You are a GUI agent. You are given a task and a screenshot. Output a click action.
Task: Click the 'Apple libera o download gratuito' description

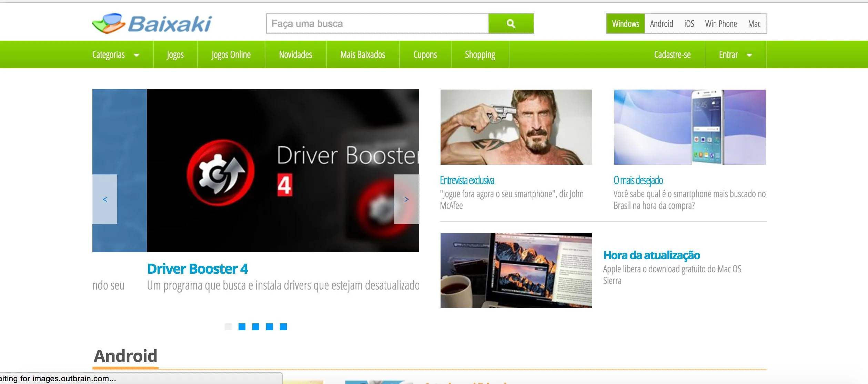672,275
